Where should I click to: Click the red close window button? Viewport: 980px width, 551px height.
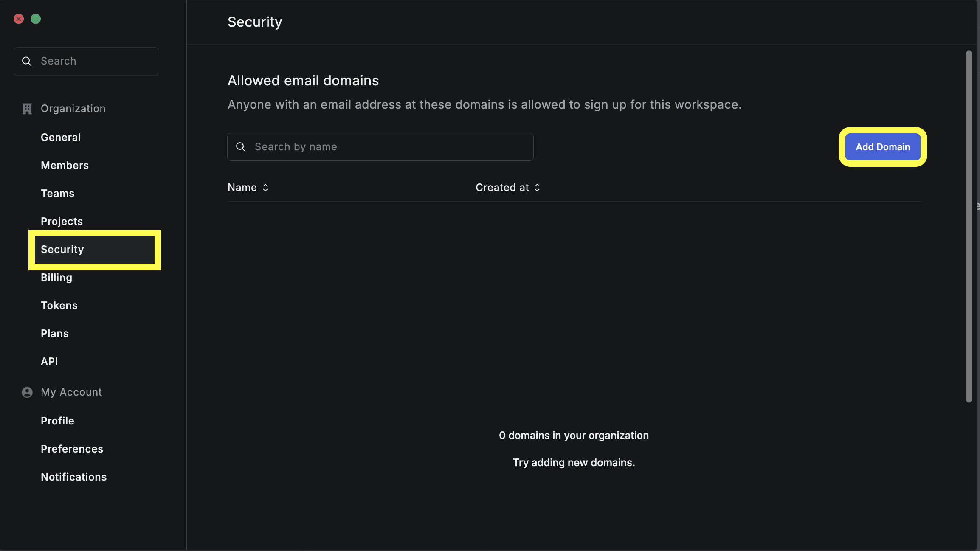(19, 19)
